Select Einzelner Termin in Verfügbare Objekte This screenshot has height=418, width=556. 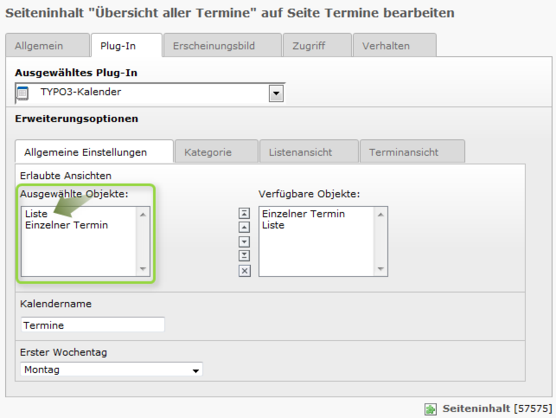(303, 214)
